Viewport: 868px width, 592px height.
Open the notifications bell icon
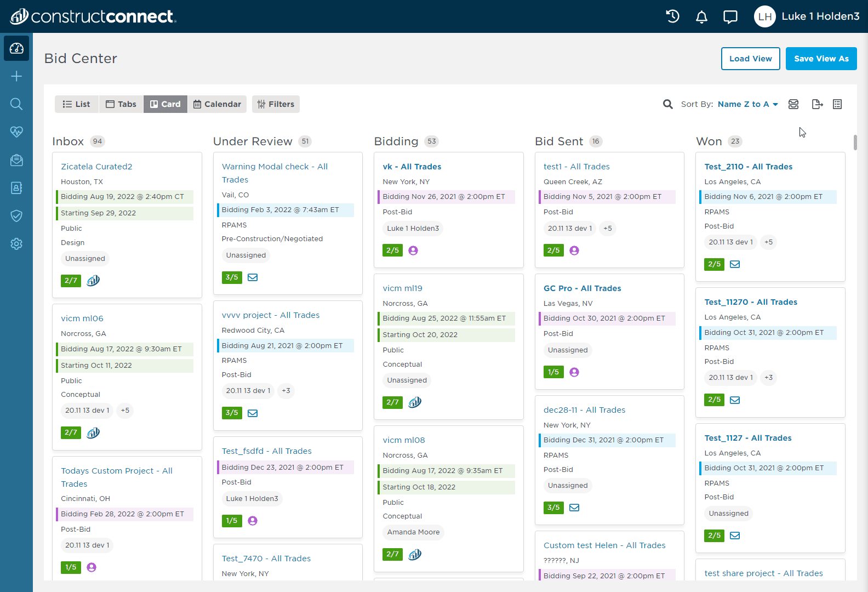(x=701, y=17)
